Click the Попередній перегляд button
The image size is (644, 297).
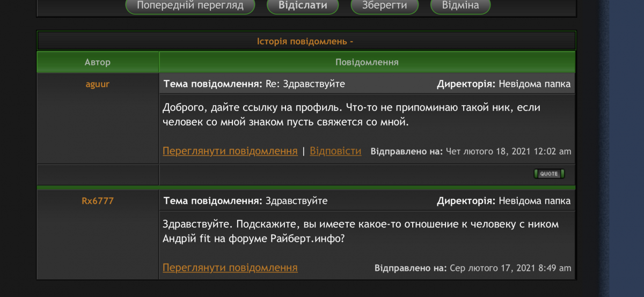click(191, 6)
